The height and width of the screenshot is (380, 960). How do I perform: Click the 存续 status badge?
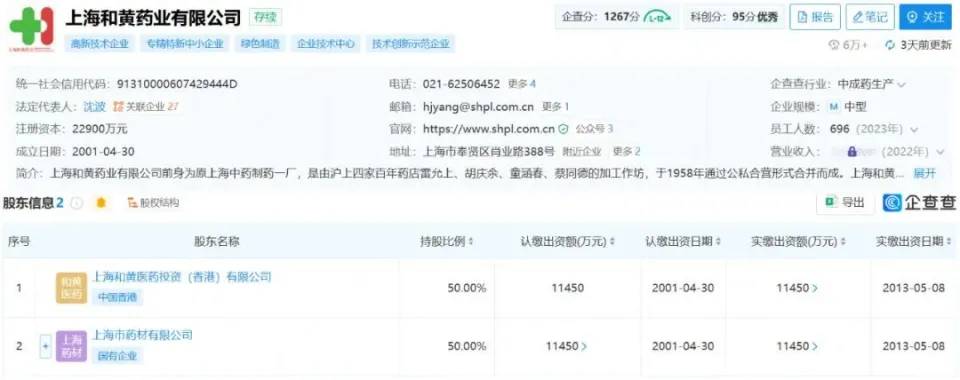[x=266, y=17]
